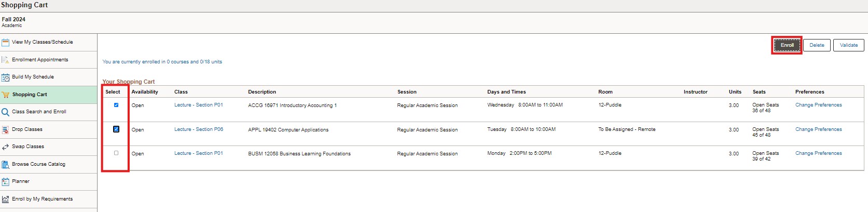Check the Business Learning Foundations checkbox
The height and width of the screenshot is (212, 868).
pyautogui.click(x=116, y=153)
